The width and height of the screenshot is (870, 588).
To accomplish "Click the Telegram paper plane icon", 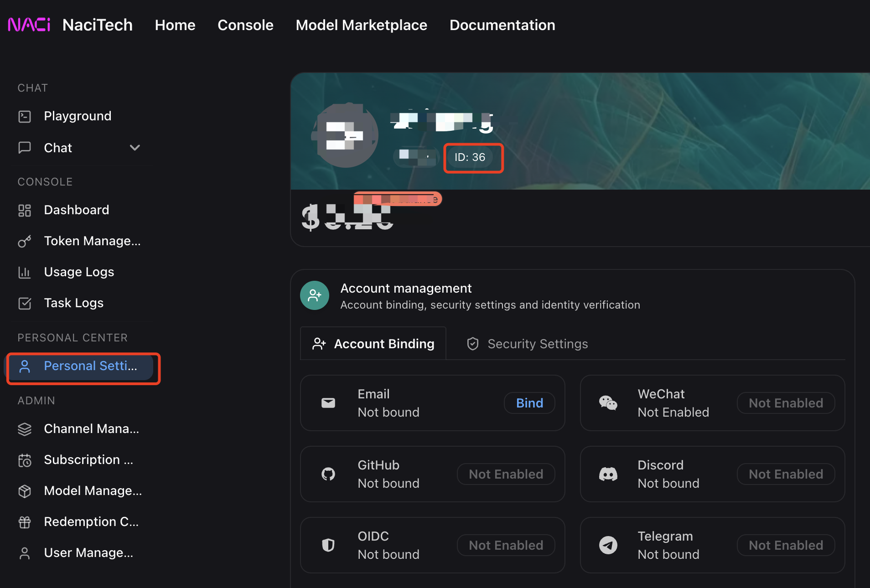I will [x=608, y=545].
